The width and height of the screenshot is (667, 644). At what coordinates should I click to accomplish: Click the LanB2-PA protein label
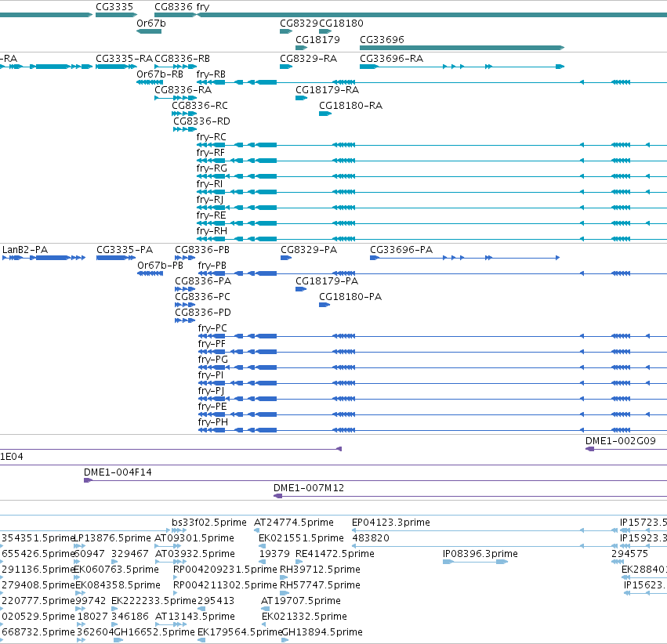click(x=25, y=250)
